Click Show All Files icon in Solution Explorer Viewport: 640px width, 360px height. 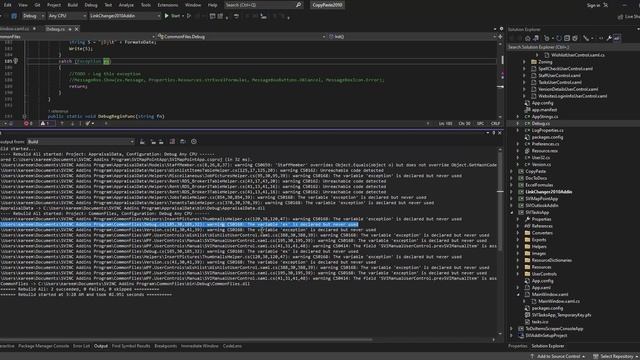[x=575, y=38]
